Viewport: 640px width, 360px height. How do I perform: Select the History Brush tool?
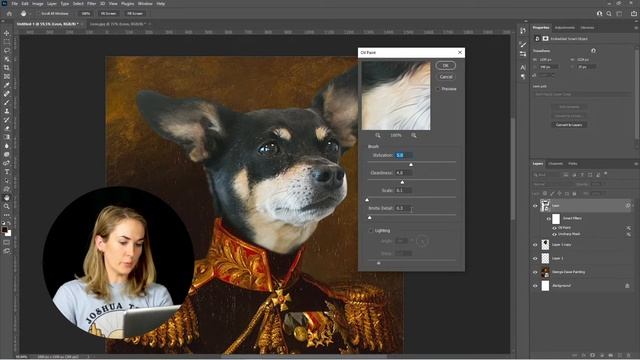pos(7,120)
